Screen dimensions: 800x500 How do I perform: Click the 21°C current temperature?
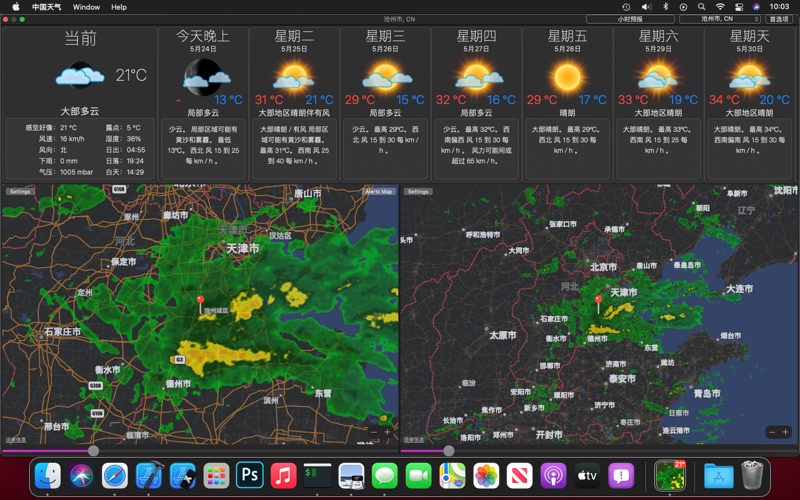pyautogui.click(x=131, y=76)
